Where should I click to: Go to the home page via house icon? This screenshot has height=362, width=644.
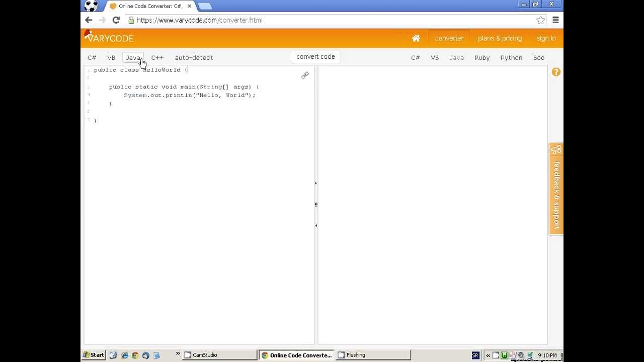coord(416,38)
